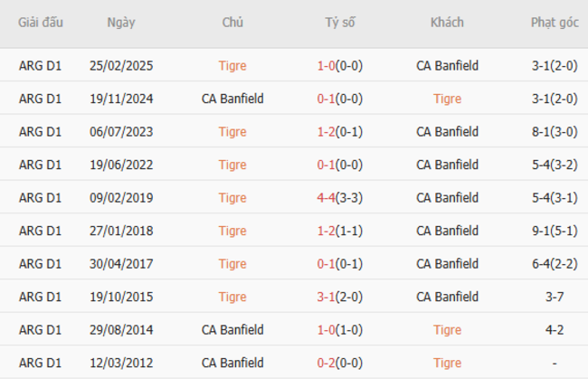Click the "Ngày" column header

(120, 23)
